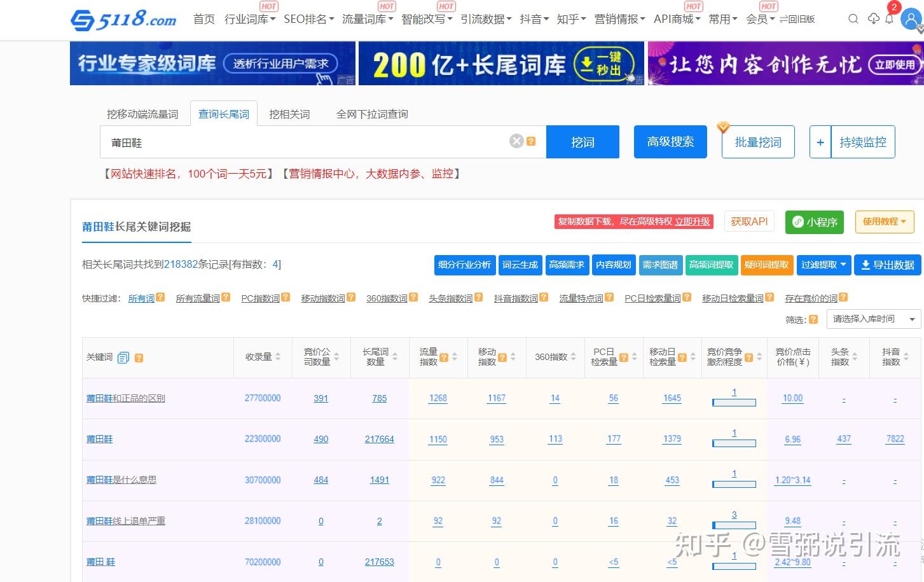Click the keyword search input field
The image size is (924, 582).
click(305, 142)
